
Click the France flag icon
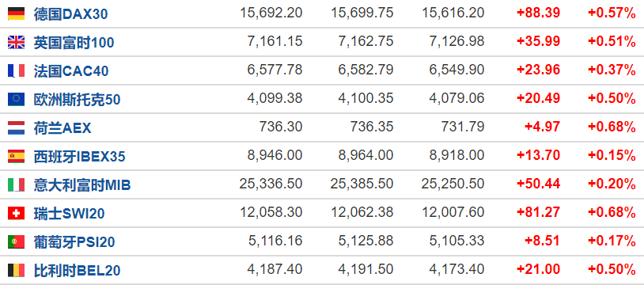[x=16, y=70]
